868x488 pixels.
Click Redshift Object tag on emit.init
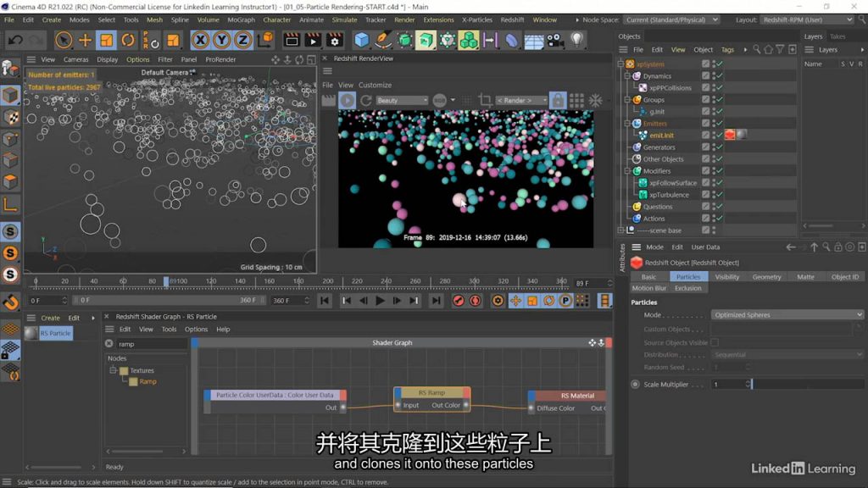[730, 135]
